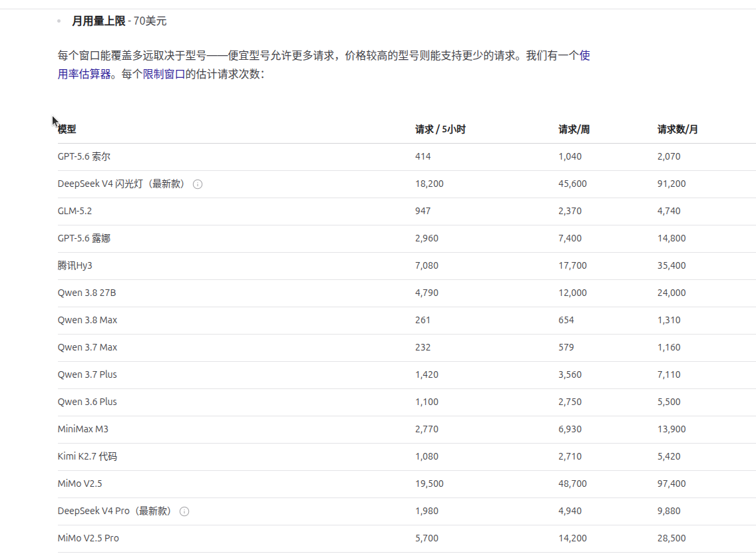Image resolution: width=756 pixels, height=560 pixels.
Task: Click 35,400 monthly value for 腾讯Hy3
Action: tap(671, 265)
